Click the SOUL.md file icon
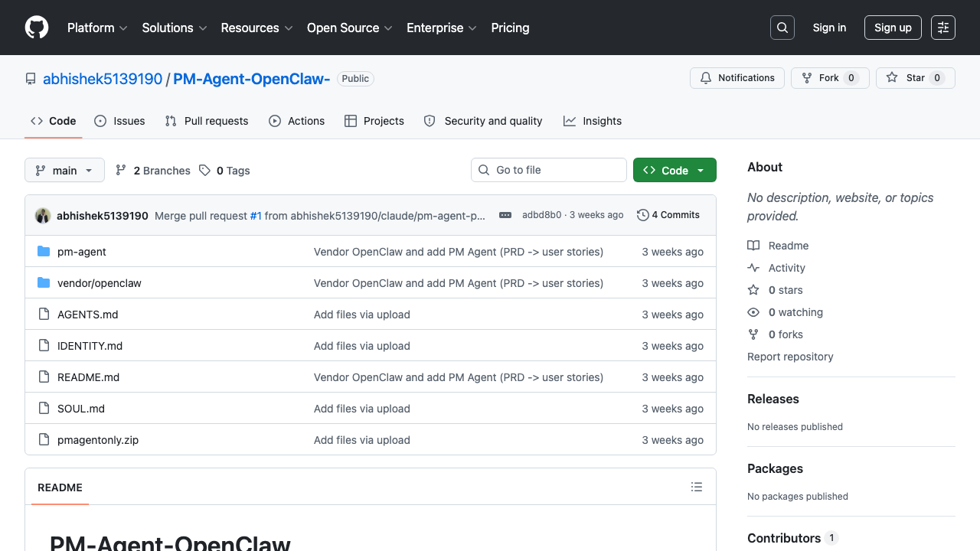The height and width of the screenshot is (551, 980). pos(44,409)
